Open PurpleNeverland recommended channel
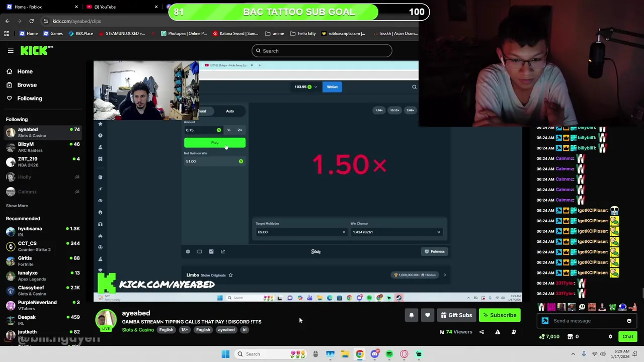The image size is (644, 362). (x=43, y=305)
